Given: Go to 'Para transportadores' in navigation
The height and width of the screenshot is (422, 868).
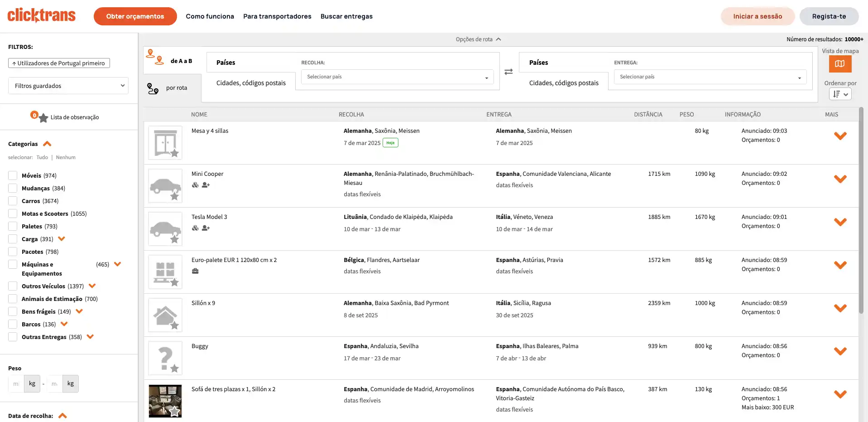Looking at the screenshot, I should 277,16.
